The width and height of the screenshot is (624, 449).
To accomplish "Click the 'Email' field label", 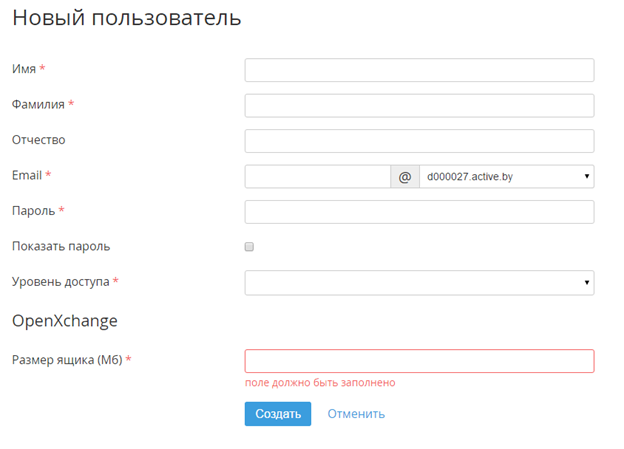I will (x=27, y=175).
